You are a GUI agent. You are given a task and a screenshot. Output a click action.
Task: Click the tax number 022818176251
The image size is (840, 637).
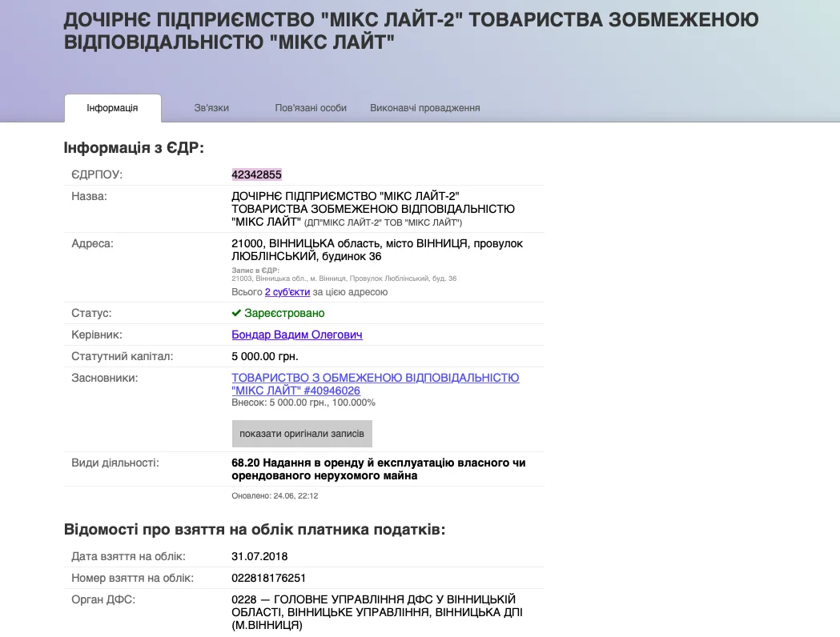(x=268, y=578)
